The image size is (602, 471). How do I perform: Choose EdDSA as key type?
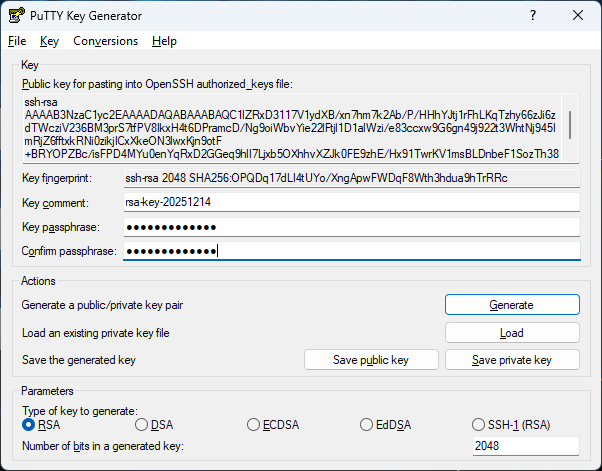(x=367, y=425)
